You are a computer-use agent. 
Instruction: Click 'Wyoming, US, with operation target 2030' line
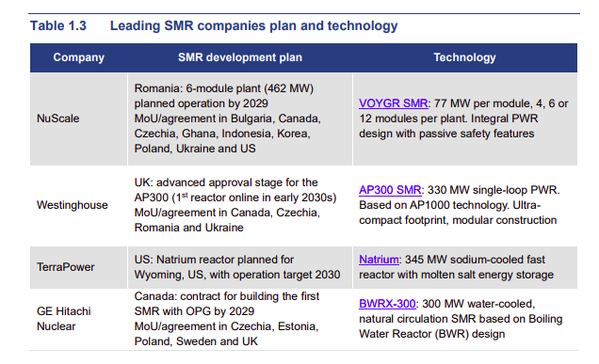pyautogui.click(x=237, y=275)
